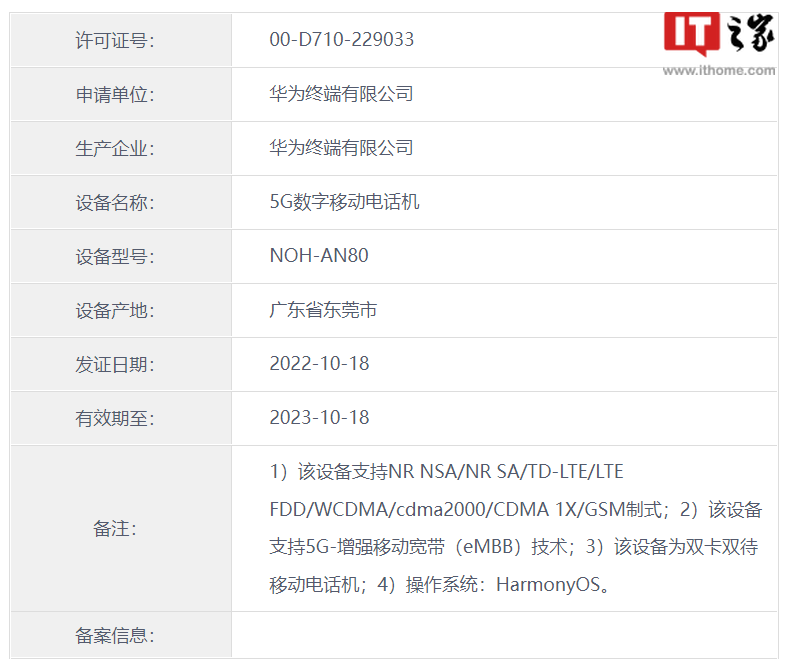Select license number 00-D710-229033

tap(341, 40)
